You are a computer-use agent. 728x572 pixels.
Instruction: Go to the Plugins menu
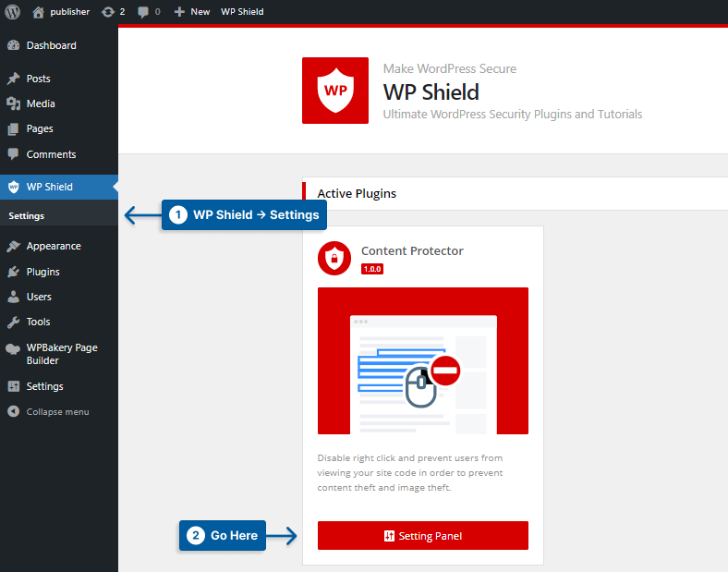tap(59, 272)
